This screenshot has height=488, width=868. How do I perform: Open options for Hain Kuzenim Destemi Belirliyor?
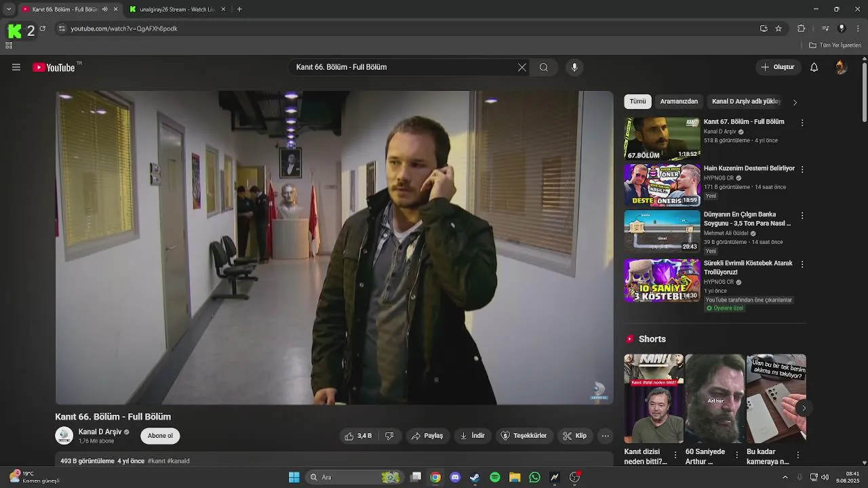[x=802, y=169]
